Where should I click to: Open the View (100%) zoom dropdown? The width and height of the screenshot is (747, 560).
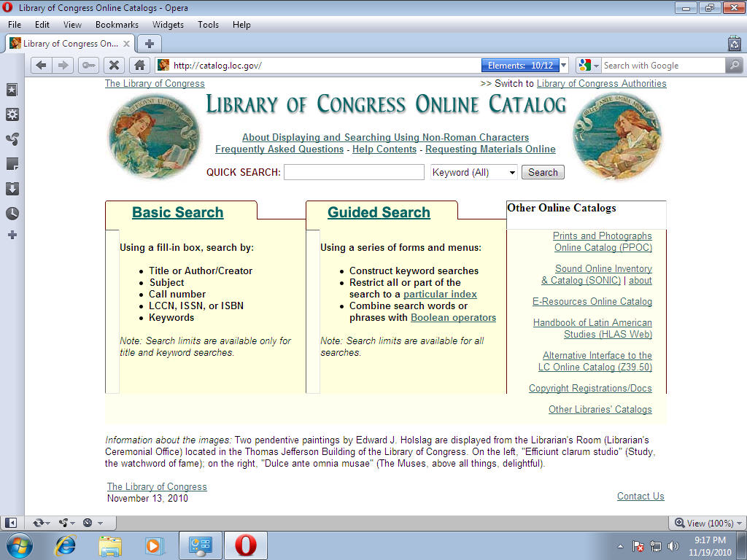click(x=707, y=523)
